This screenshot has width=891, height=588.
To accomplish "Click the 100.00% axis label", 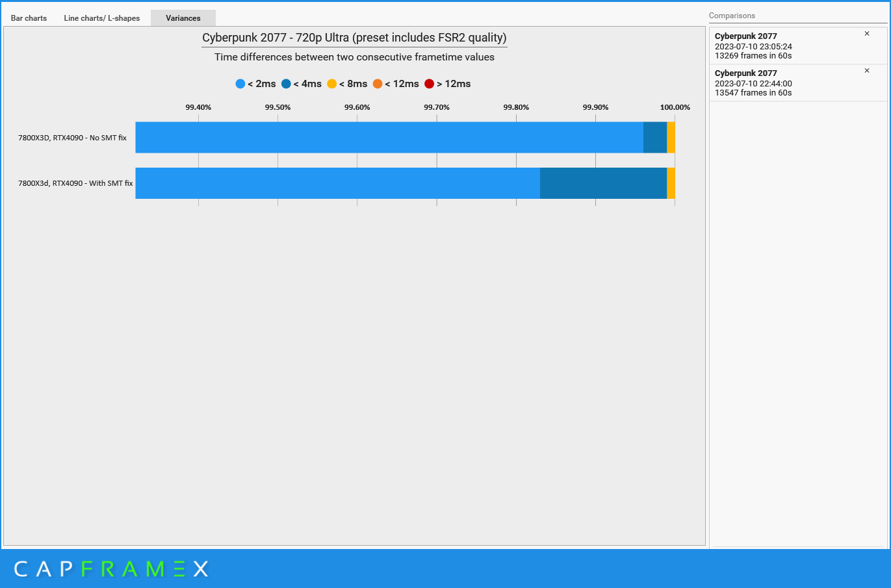I will click(675, 107).
